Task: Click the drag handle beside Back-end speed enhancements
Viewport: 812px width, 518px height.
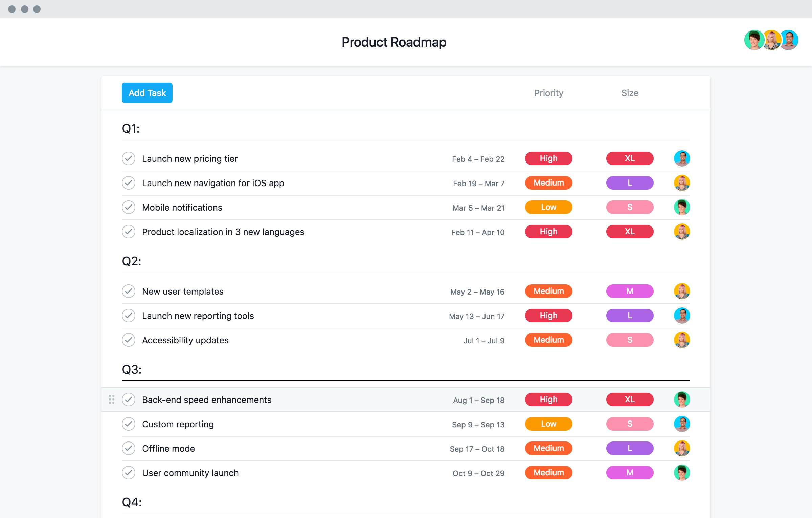Action: [x=112, y=399]
